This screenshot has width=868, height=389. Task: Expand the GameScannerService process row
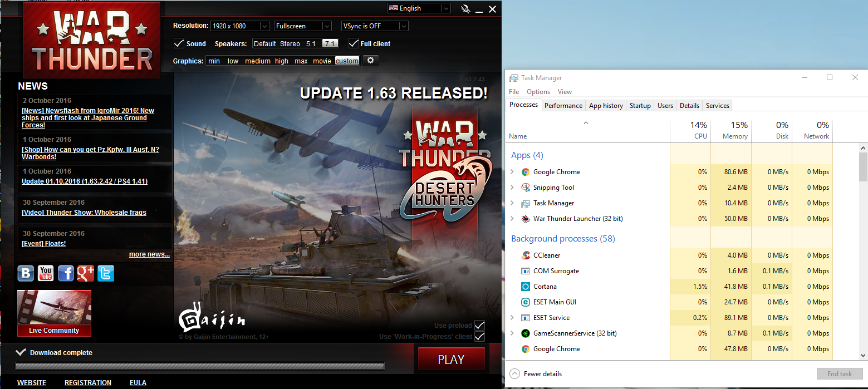[512, 333]
